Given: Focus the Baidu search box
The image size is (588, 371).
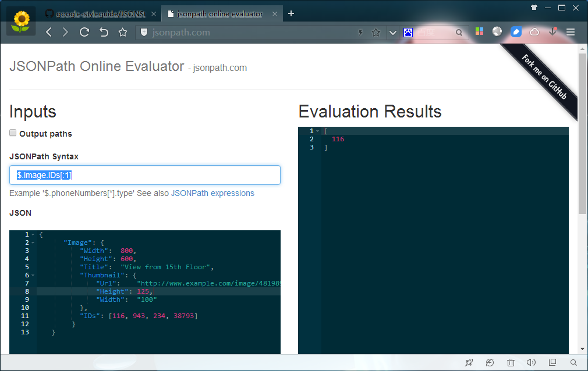Looking at the screenshot, I should 435,33.
